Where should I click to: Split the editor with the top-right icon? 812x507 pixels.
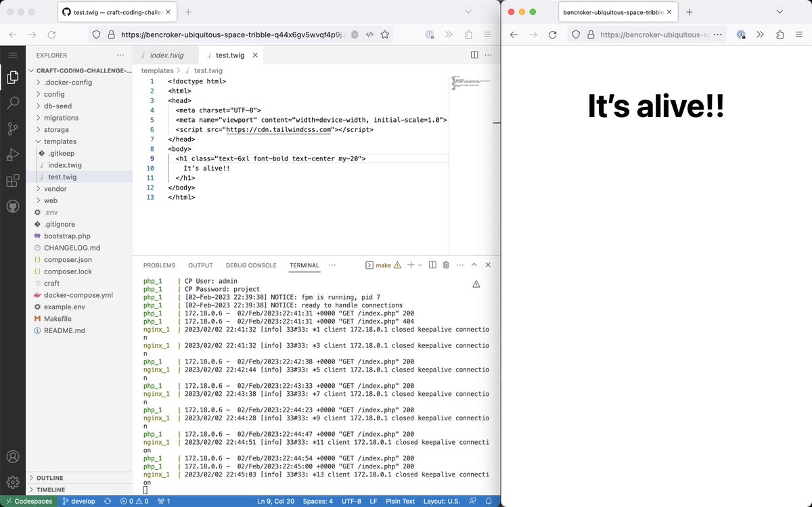[x=474, y=55]
